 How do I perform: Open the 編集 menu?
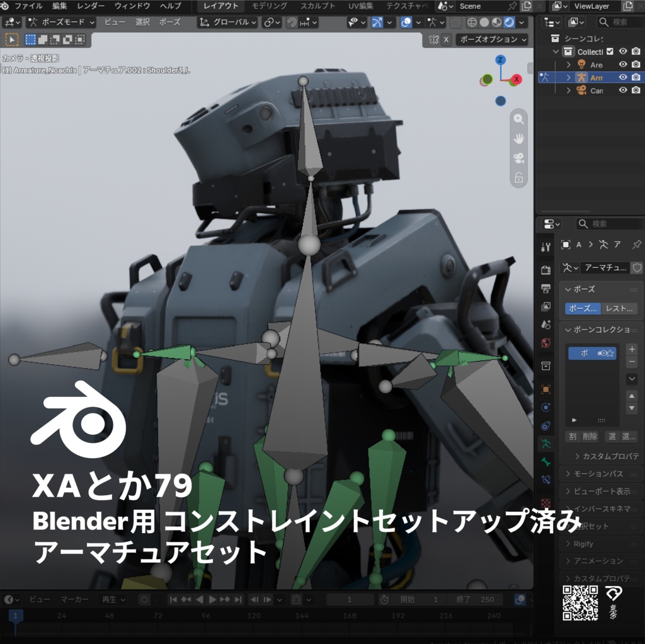tap(60, 6)
